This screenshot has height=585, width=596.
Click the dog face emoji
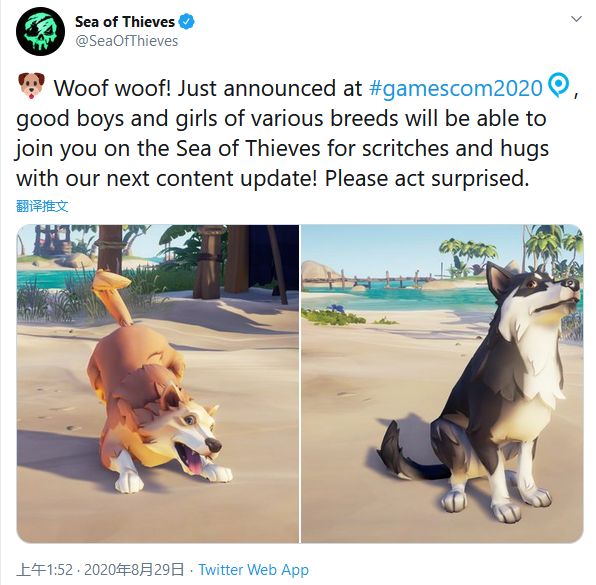pyautogui.click(x=31, y=86)
